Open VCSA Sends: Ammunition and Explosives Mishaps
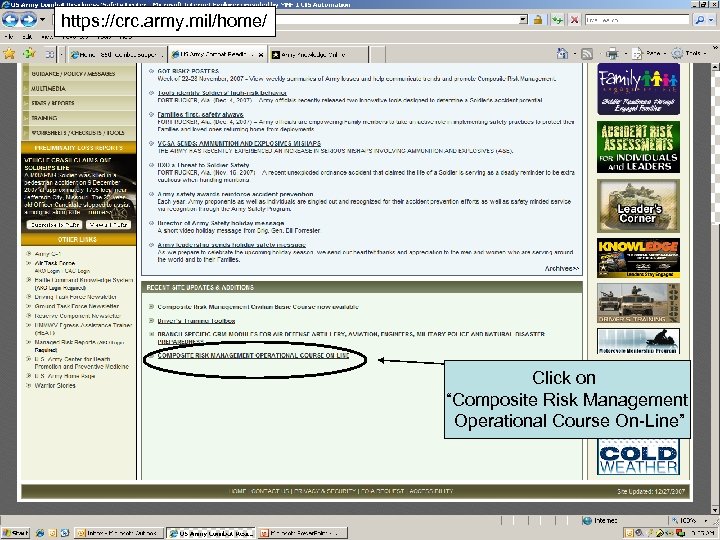Image resolution: width=720 pixels, height=540 pixels. [x=239, y=143]
